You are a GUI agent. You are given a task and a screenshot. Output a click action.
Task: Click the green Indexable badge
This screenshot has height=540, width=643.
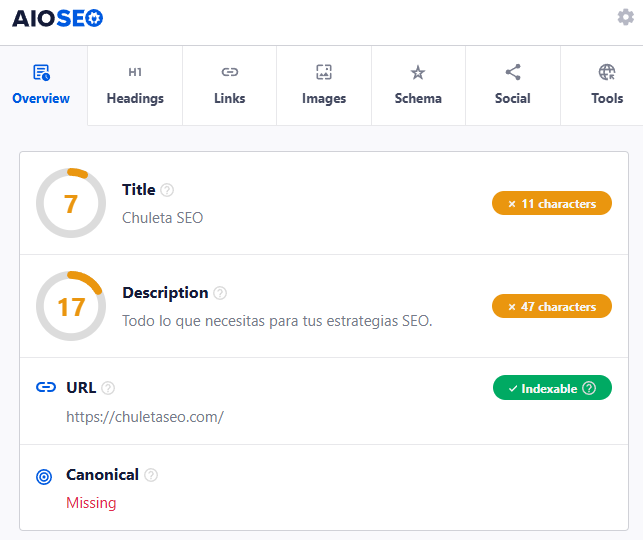pyautogui.click(x=552, y=387)
